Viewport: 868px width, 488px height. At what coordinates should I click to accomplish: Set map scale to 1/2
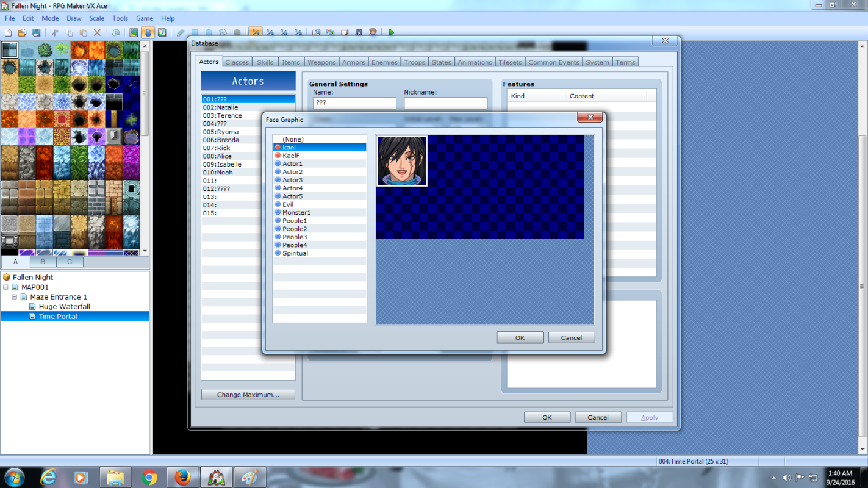pos(270,32)
